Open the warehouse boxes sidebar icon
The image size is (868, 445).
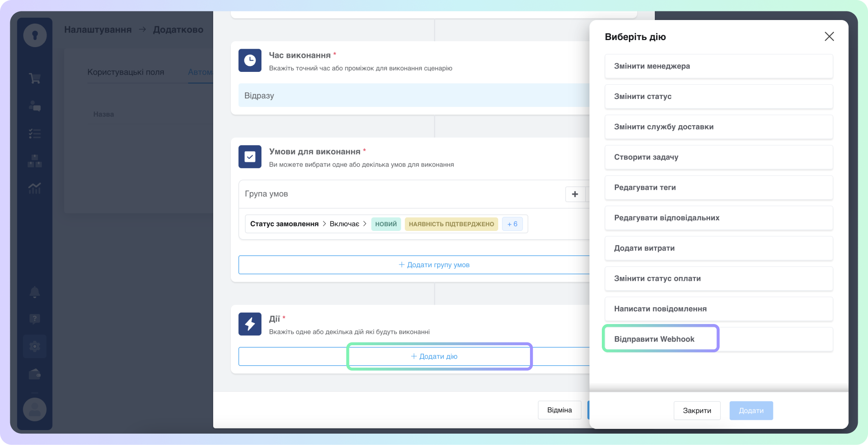[35, 161]
